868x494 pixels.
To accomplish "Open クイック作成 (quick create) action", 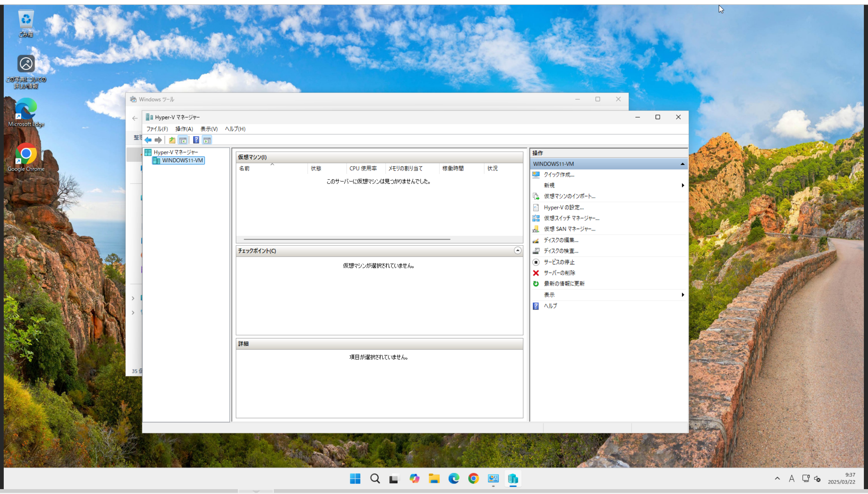I will (x=559, y=175).
